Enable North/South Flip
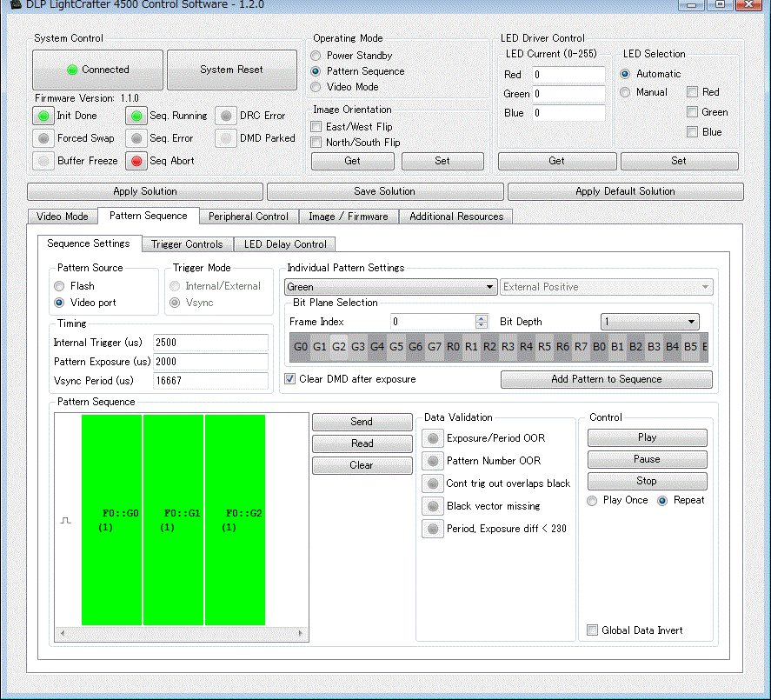771x700 pixels. (x=316, y=143)
